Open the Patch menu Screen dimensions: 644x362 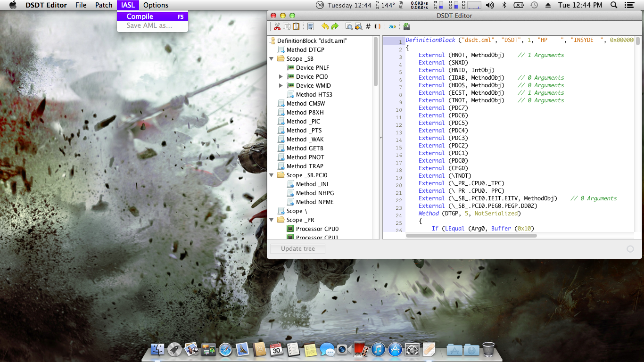[104, 5]
